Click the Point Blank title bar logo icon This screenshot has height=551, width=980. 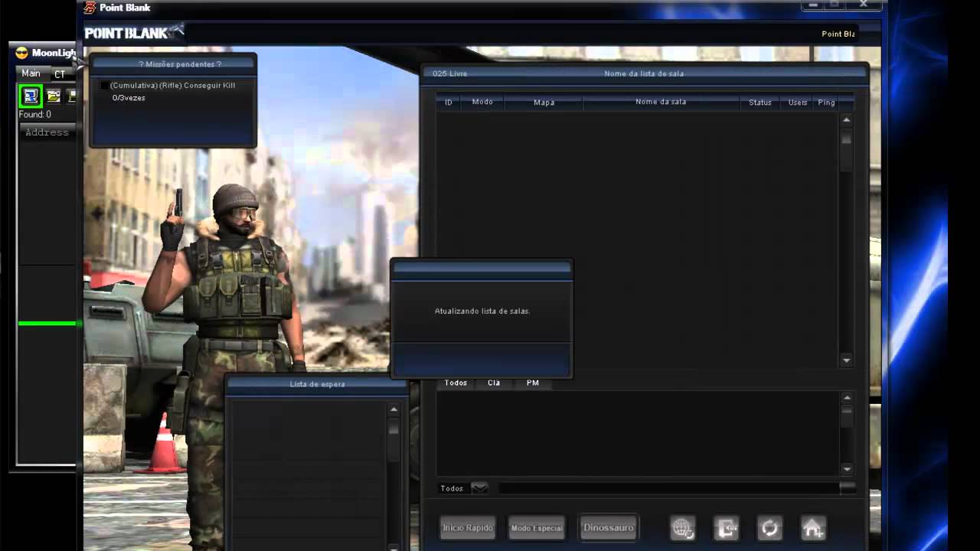click(90, 8)
